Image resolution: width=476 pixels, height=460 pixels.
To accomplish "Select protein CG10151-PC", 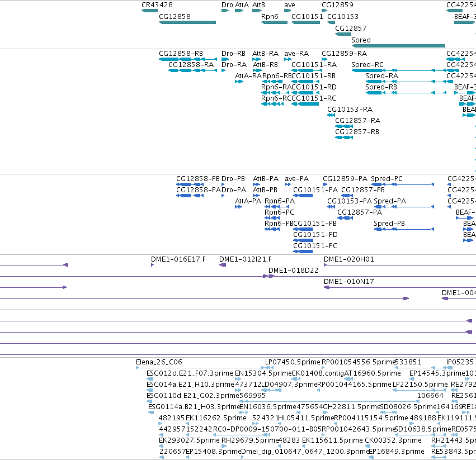I will pyautogui.click(x=315, y=246).
